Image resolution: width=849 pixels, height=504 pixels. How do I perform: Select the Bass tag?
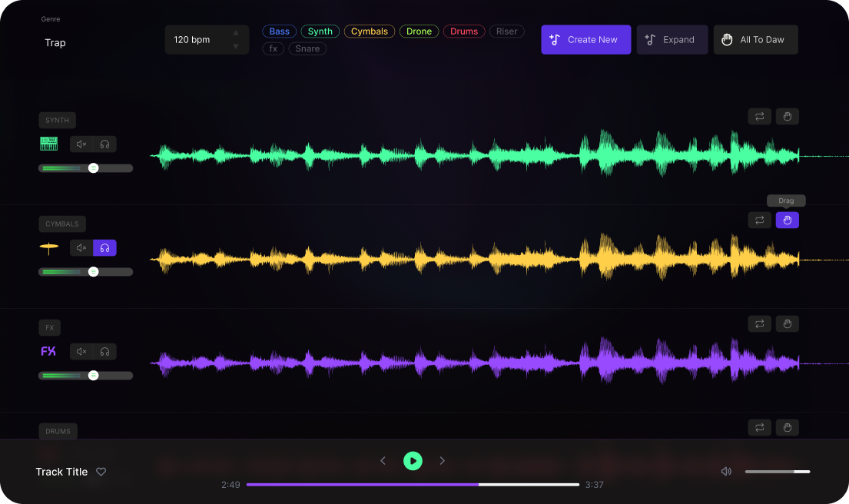click(x=280, y=31)
